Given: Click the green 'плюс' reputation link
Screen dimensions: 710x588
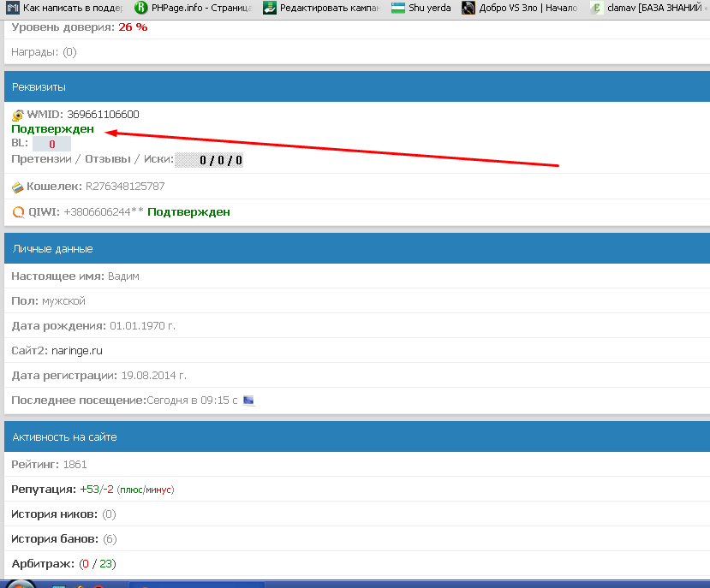Looking at the screenshot, I should [x=130, y=490].
